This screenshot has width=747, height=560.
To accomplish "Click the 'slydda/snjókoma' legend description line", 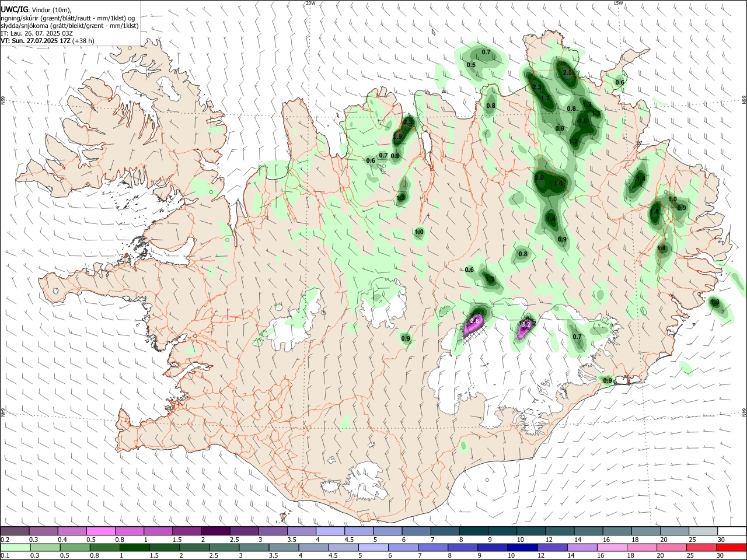I will (69, 26).
